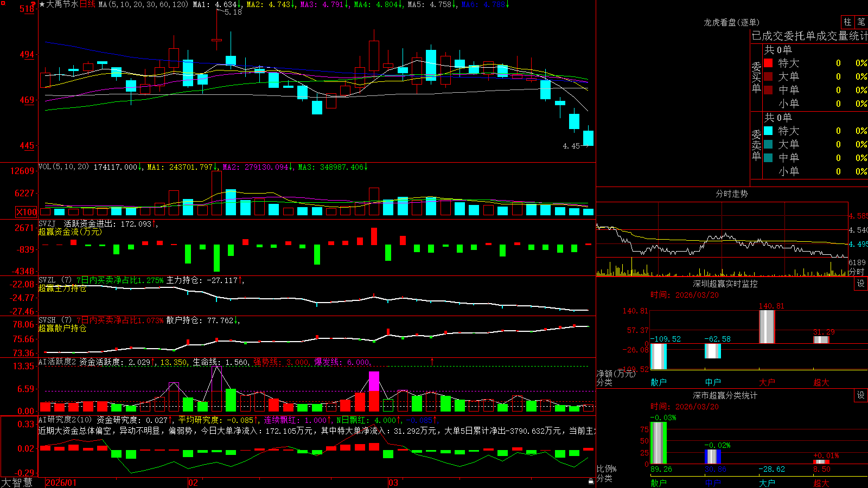Open 设 settings for 深圳超赢实时监控
The height and width of the screenshot is (488, 868).
coord(861,284)
